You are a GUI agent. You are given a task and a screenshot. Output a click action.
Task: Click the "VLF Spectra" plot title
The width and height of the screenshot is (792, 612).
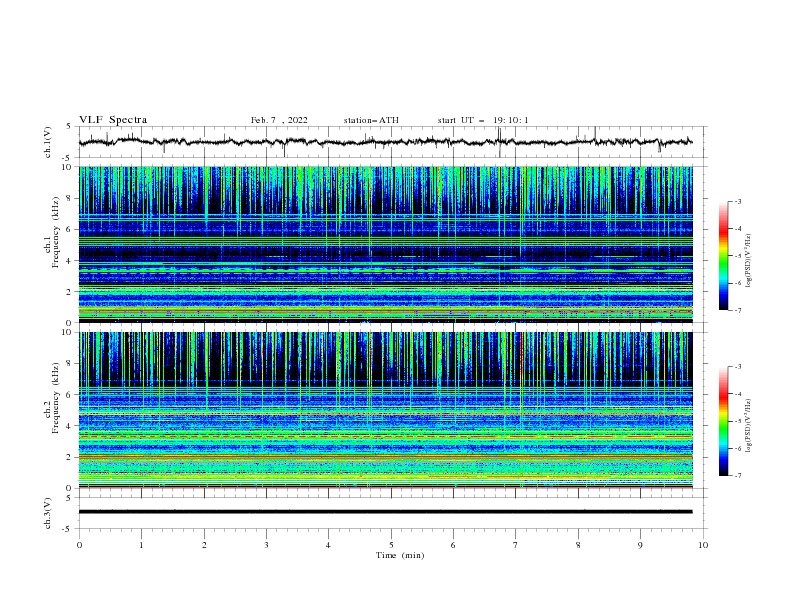[113, 120]
